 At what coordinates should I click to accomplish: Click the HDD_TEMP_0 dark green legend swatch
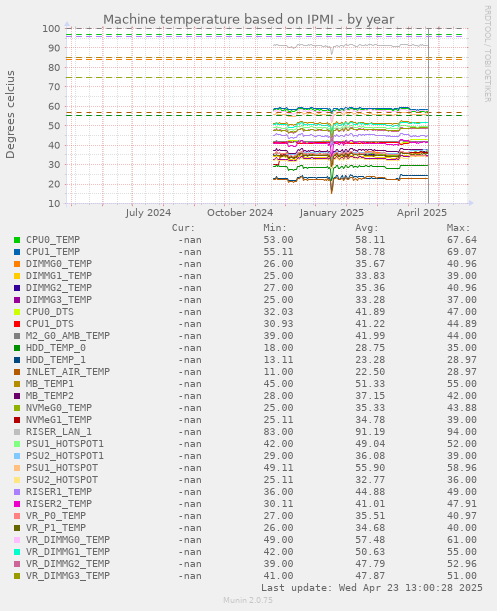pos(17,348)
